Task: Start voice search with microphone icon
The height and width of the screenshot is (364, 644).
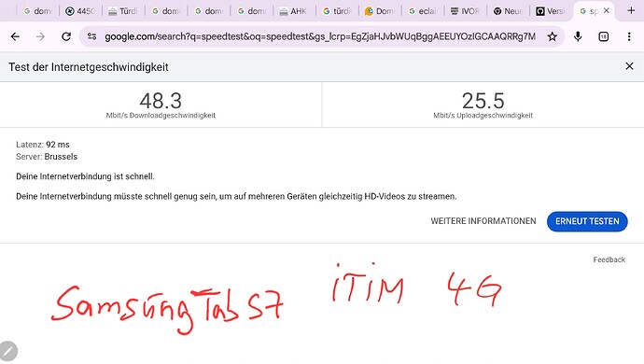Action: click(578, 37)
